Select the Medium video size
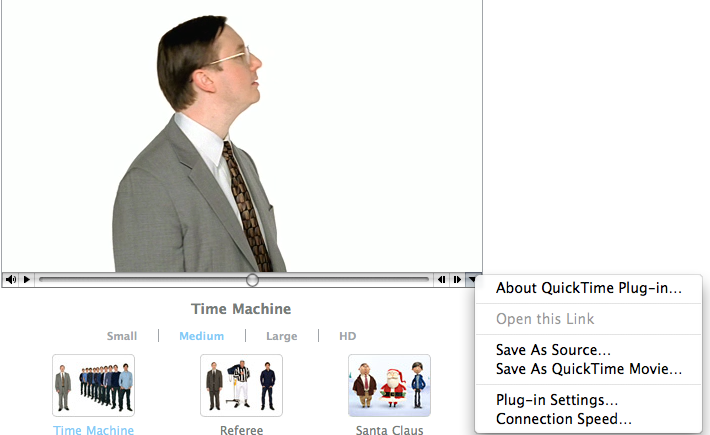 (201, 336)
